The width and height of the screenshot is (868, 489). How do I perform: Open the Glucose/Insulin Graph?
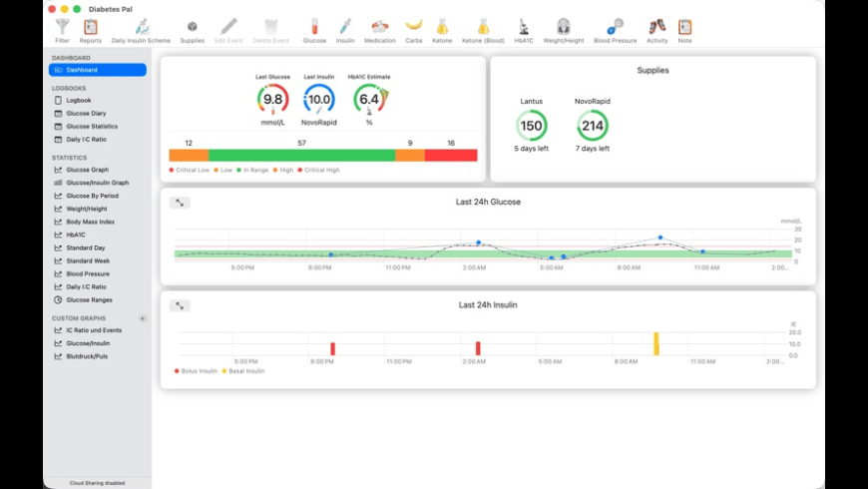tap(98, 183)
